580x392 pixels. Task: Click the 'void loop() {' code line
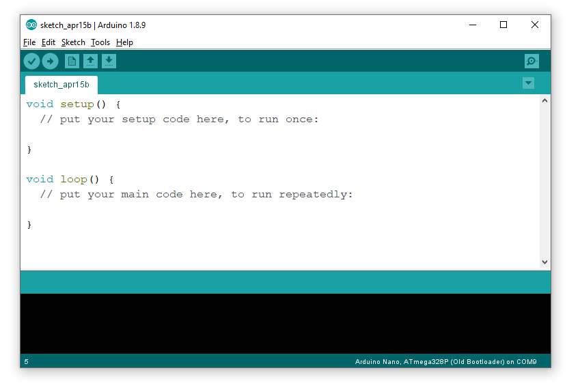tap(70, 180)
